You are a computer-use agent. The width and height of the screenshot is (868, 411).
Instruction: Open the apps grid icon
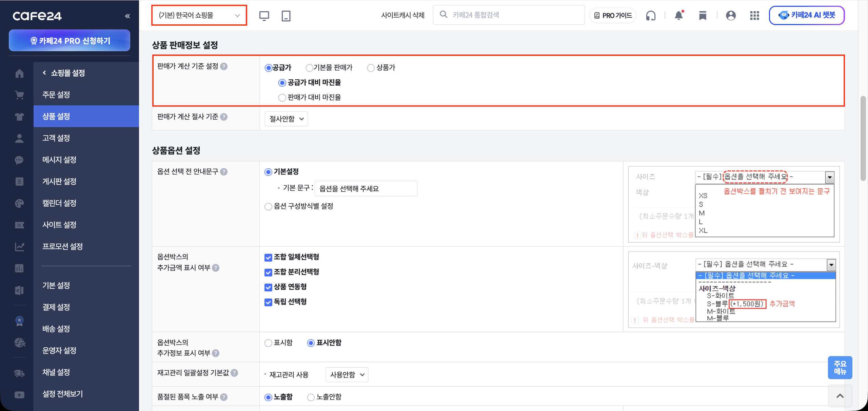point(754,16)
